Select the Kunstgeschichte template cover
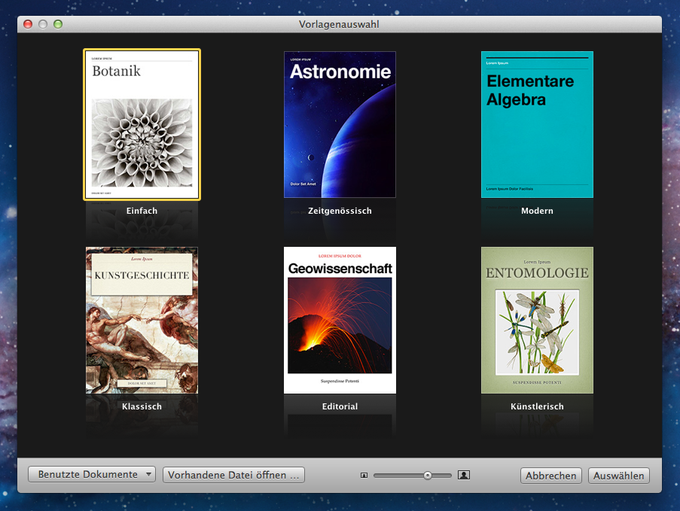Viewport: 680px width, 511px height. (142, 321)
